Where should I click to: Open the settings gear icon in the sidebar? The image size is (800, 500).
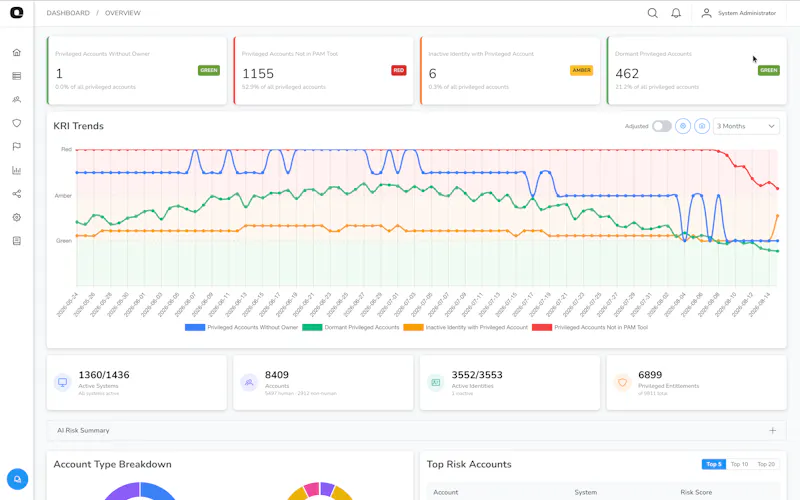(x=17, y=217)
